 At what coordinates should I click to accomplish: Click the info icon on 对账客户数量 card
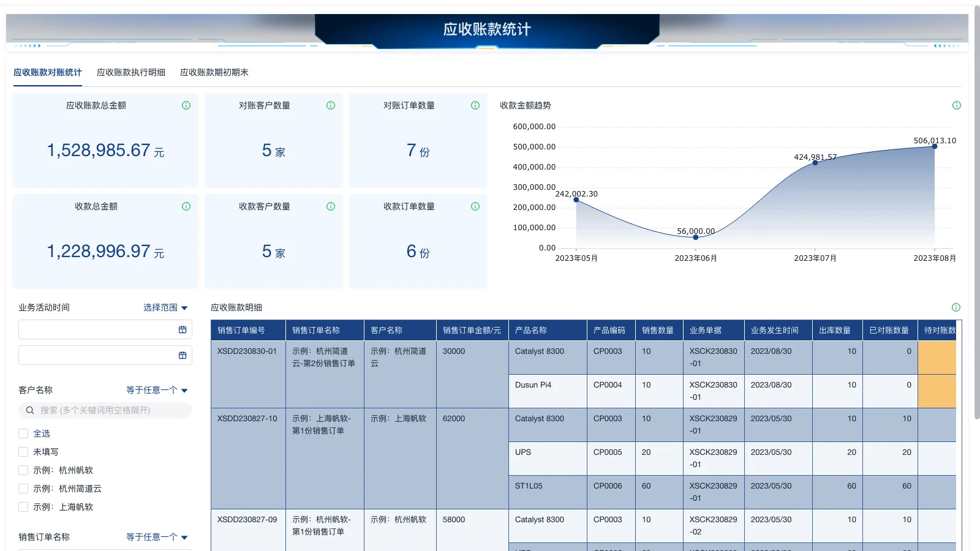(x=330, y=105)
